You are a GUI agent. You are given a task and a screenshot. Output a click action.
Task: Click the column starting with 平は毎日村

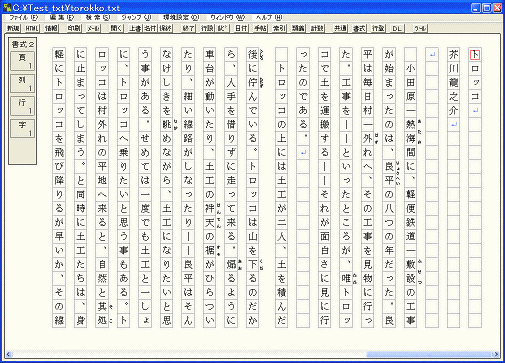click(367, 188)
